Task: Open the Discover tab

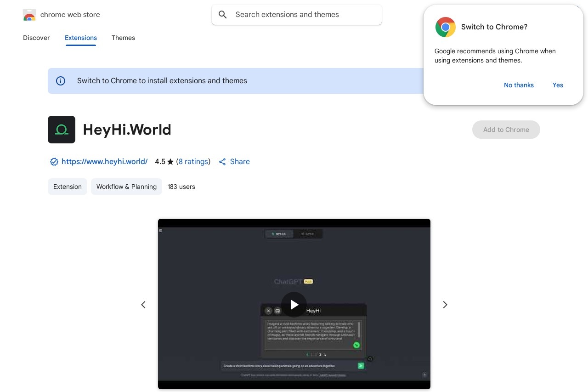Action: coord(36,38)
